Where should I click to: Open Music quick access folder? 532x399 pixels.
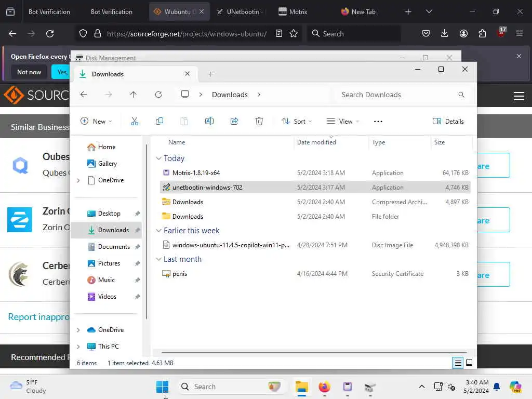tap(106, 280)
